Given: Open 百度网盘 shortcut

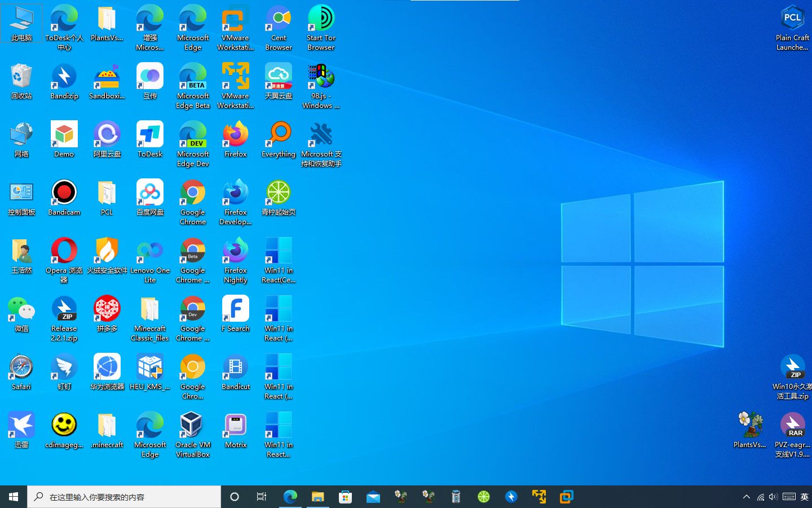Looking at the screenshot, I should pos(150,198).
